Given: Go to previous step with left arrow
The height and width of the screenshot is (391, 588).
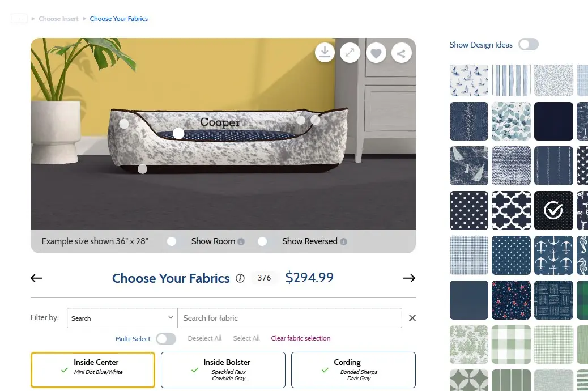Looking at the screenshot, I should click(x=36, y=278).
